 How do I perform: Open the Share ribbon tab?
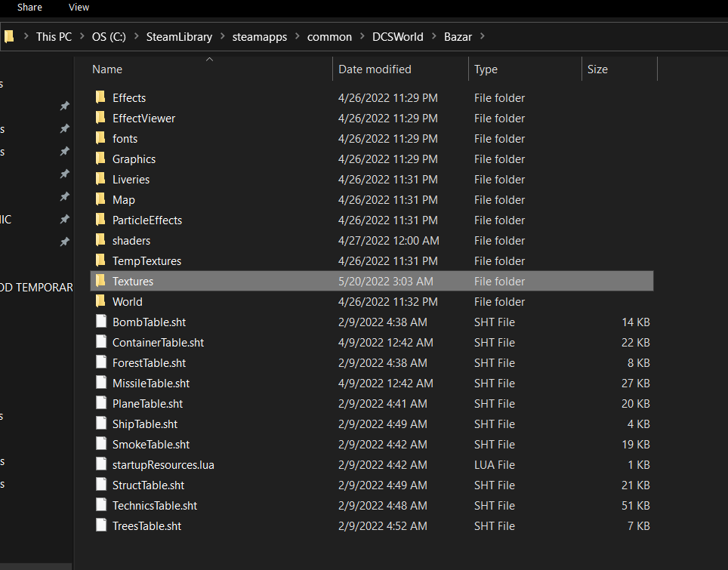pos(29,8)
